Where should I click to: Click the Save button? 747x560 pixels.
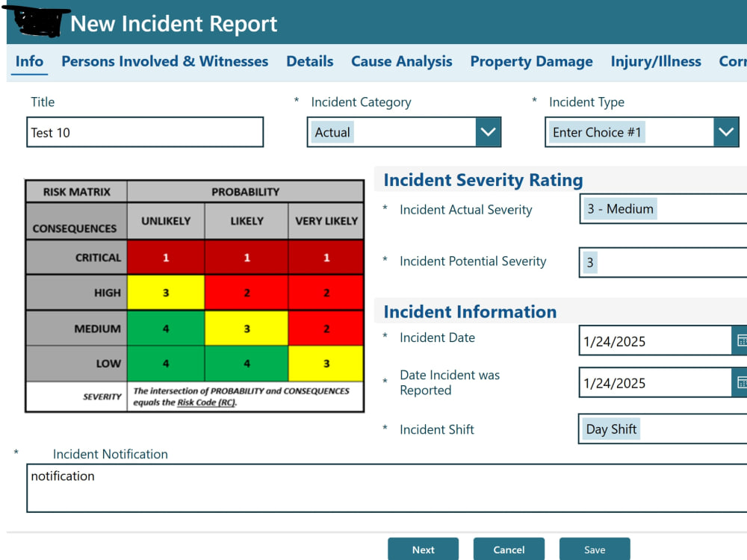click(595, 550)
